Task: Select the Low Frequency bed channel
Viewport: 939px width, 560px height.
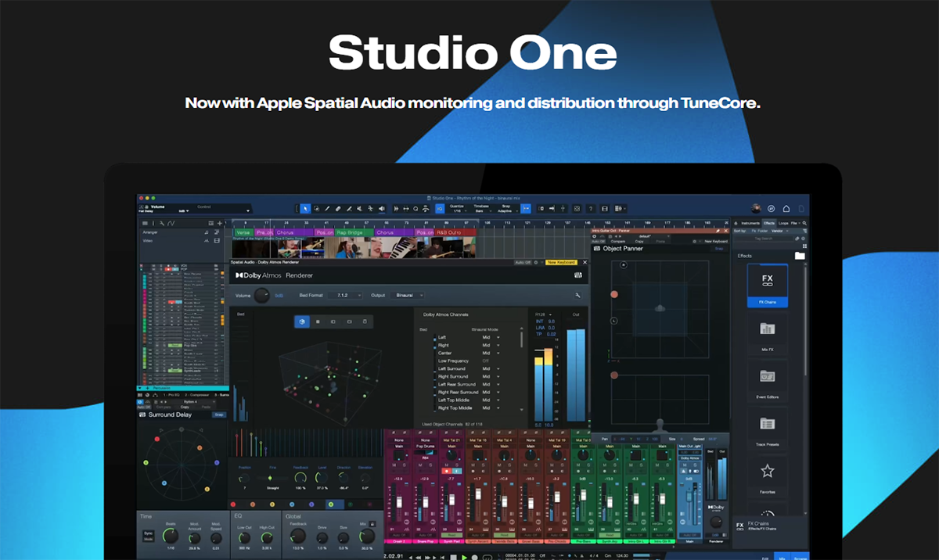Action: tap(453, 361)
